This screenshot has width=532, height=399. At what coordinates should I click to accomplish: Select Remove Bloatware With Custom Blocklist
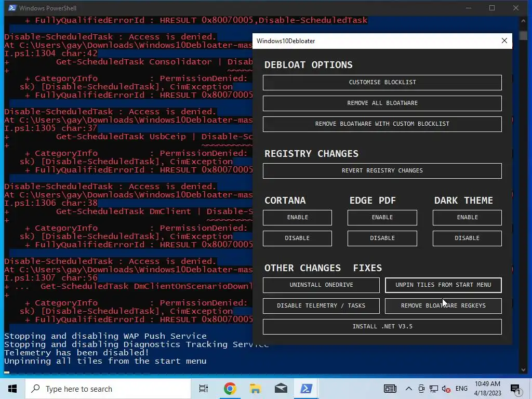pyautogui.click(x=382, y=124)
